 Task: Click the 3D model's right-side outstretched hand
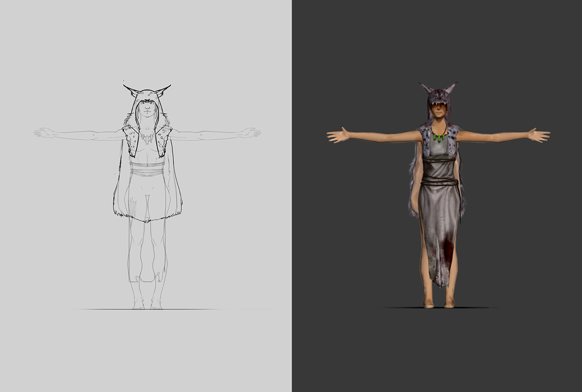[539, 135]
